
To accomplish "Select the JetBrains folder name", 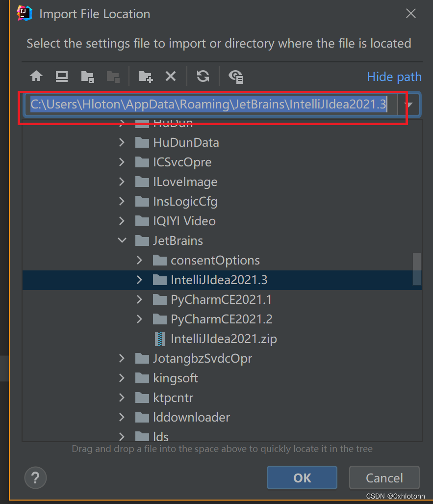I will [178, 240].
